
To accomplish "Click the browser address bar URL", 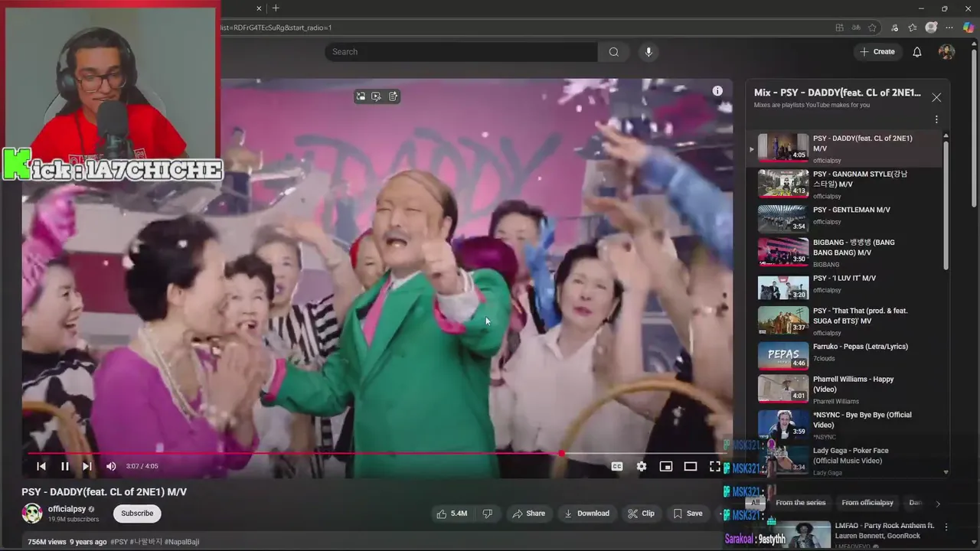I will (x=276, y=28).
